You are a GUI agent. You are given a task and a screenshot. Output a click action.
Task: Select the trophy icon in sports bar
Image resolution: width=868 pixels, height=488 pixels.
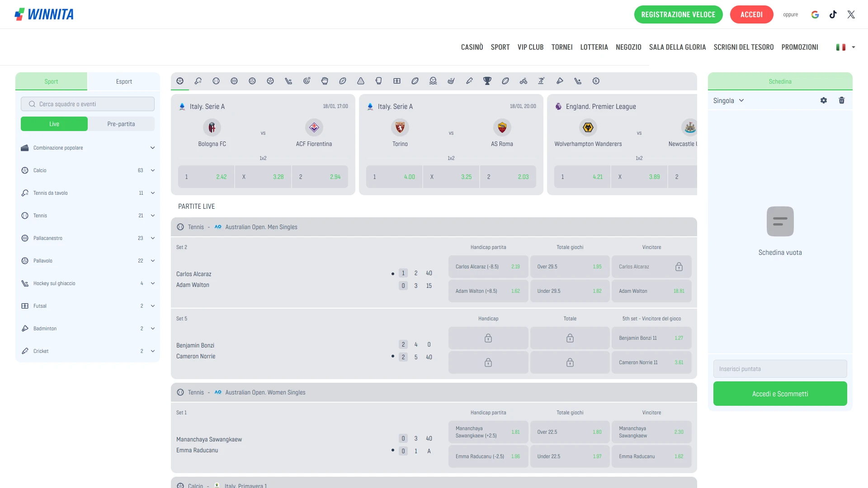coord(487,81)
